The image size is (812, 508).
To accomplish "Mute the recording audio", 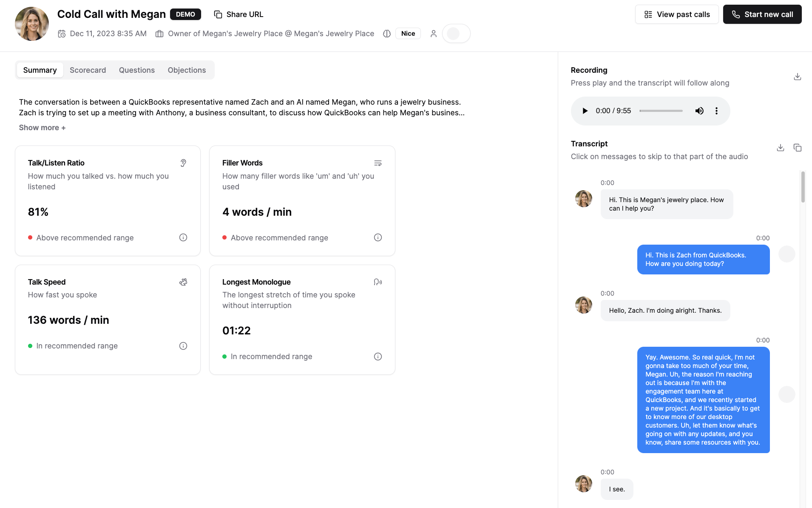I will (x=699, y=111).
